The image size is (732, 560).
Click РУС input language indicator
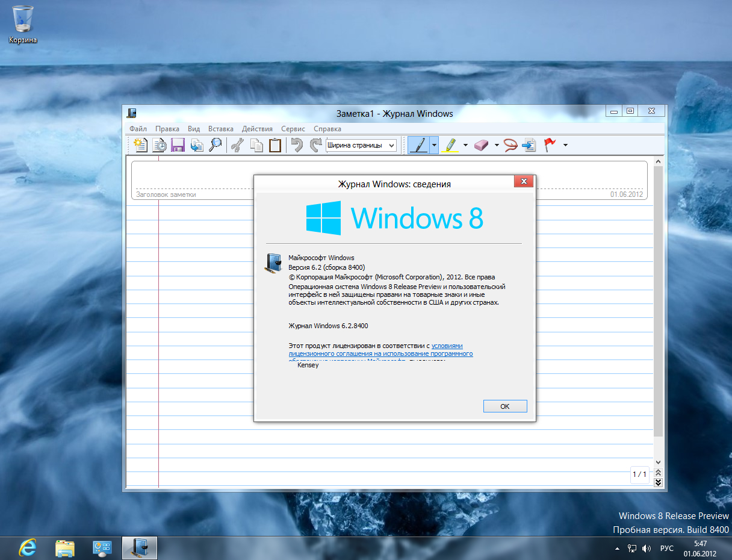click(666, 549)
